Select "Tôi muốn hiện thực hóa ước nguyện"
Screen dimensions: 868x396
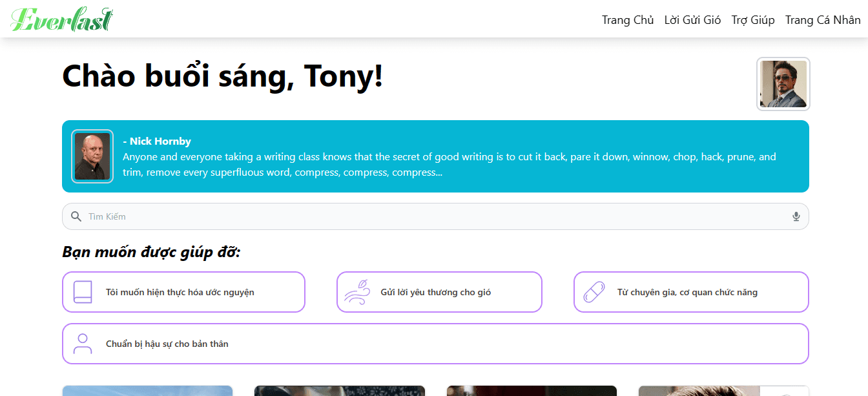[x=180, y=293]
